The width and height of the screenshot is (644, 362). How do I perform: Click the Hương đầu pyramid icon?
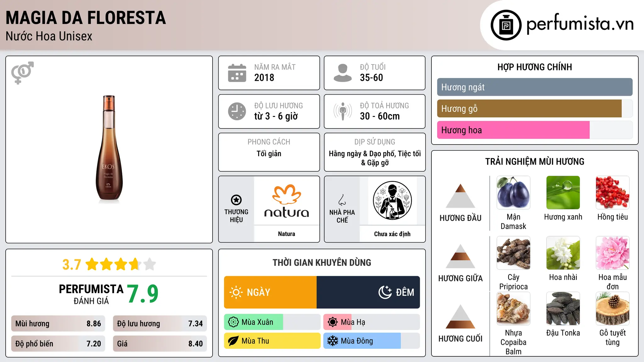(x=460, y=196)
